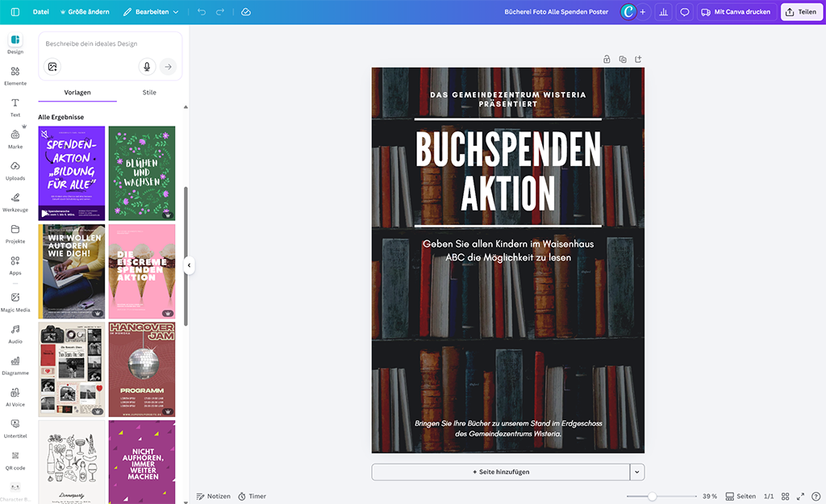
Task: Select the Hangover Jam template
Action: point(142,369)
